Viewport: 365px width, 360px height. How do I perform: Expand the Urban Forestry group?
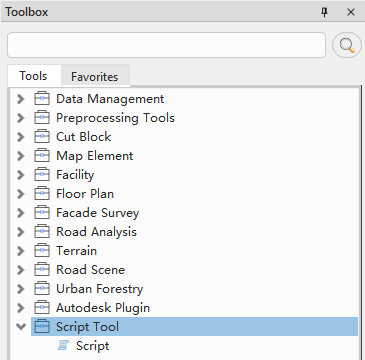[x=21, y=289]
